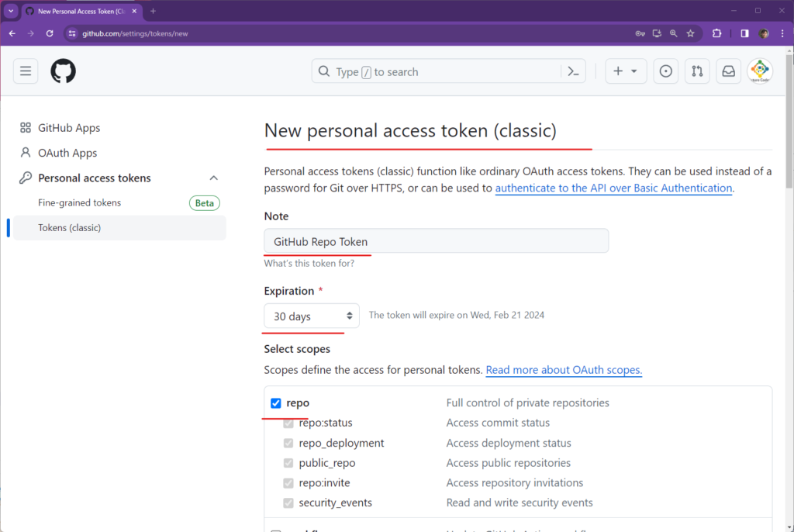The width and height of the screenshot is (794, 532).
Task: Open the Expiration 30 days dropdown
Action: pos(312,316)
